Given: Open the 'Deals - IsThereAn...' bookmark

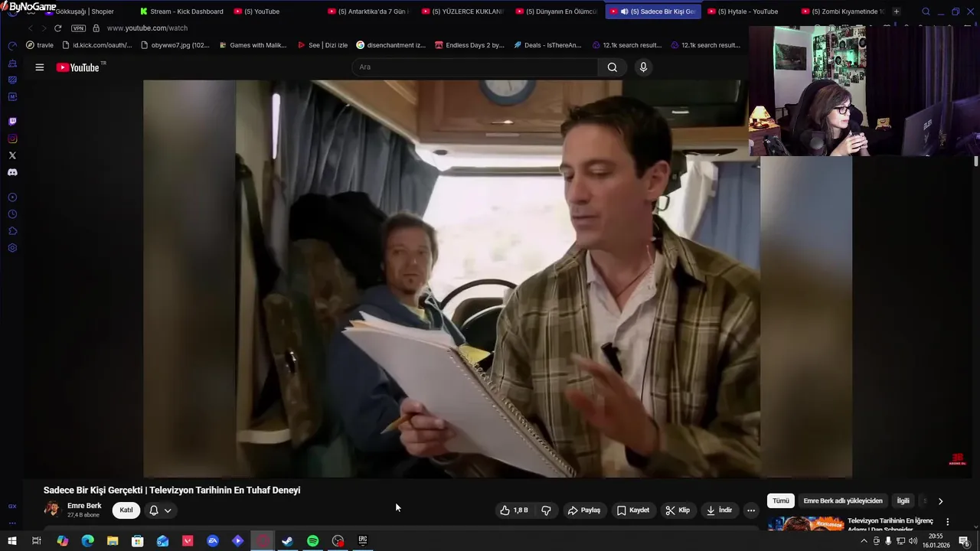Looking at the screenshot, I should [x=547, y=45].
